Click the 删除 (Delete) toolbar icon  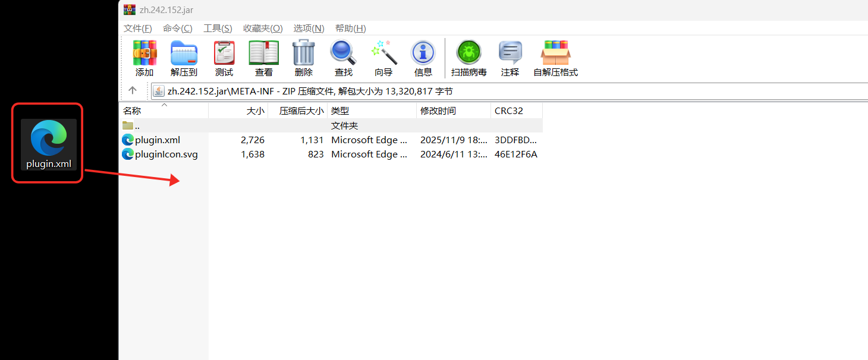tap(303, 58)
